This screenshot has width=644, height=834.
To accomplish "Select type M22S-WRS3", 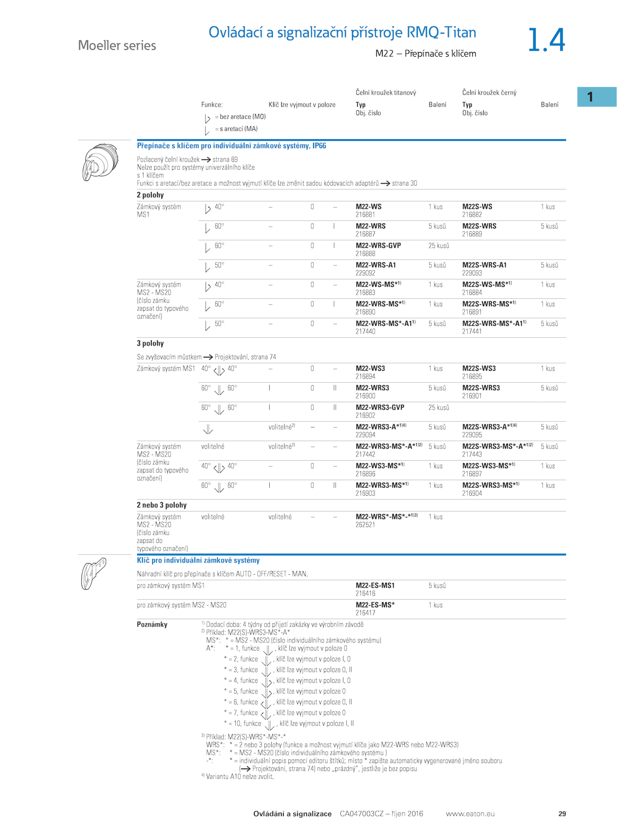I will pos(481,388).
